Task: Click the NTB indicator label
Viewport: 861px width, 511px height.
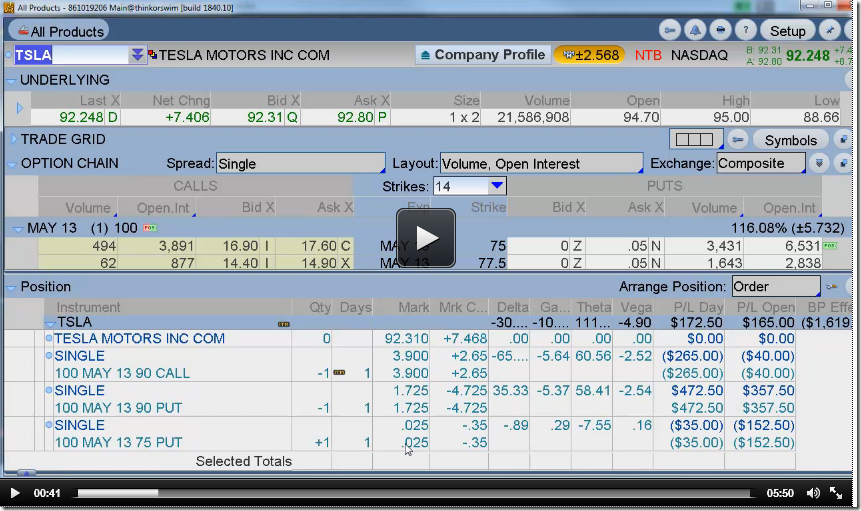Action: 648,55
